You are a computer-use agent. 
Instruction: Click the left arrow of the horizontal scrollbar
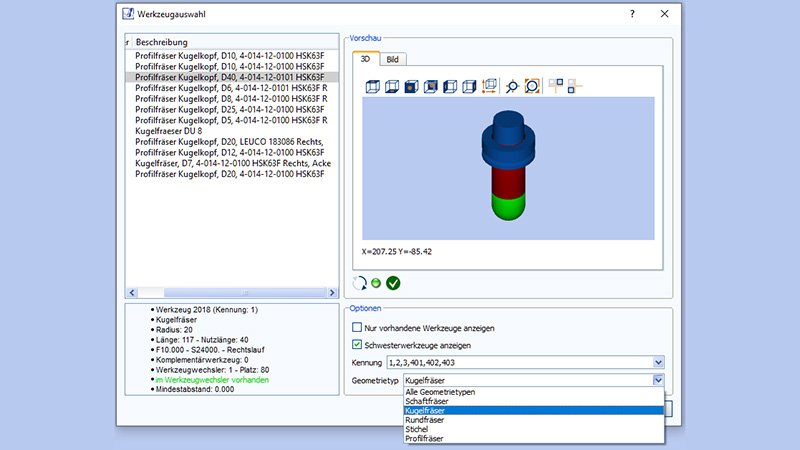(x=132, y=292)
